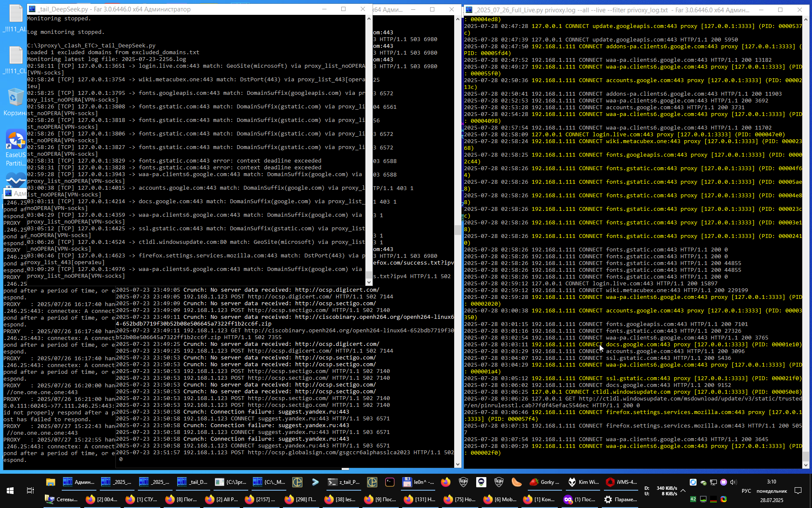Switch to the [2157] Firefox window
The image size is (812, 508).
point(261,500)
